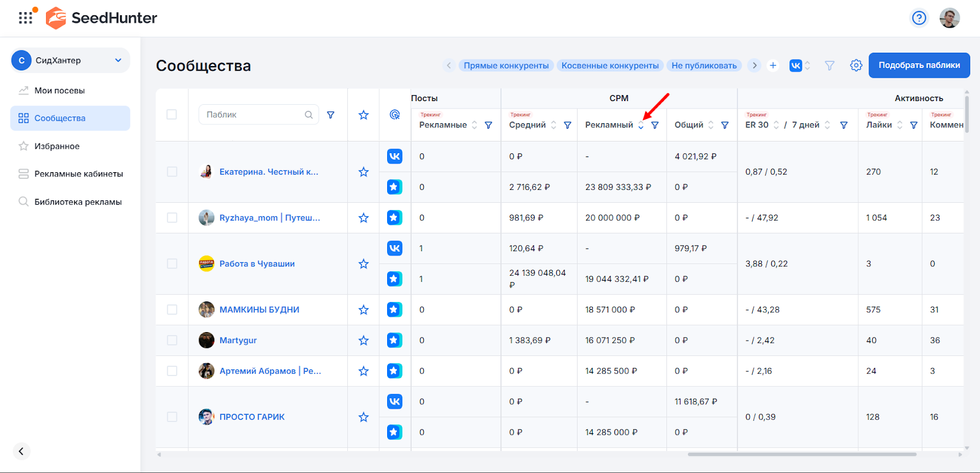Viewport: 980px width, 473px height.
Task: Favorite the Martygur community with star
Action: 363,341
